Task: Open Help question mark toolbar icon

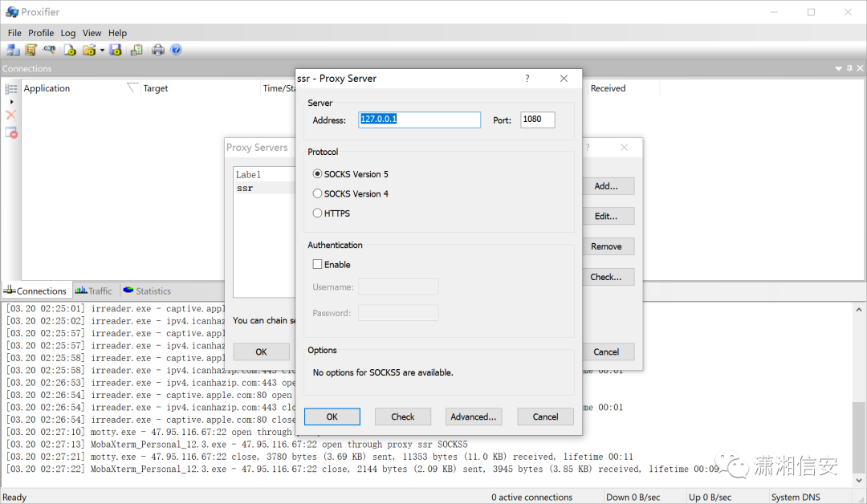Action: pyautogui.click(x=176, y=51)
